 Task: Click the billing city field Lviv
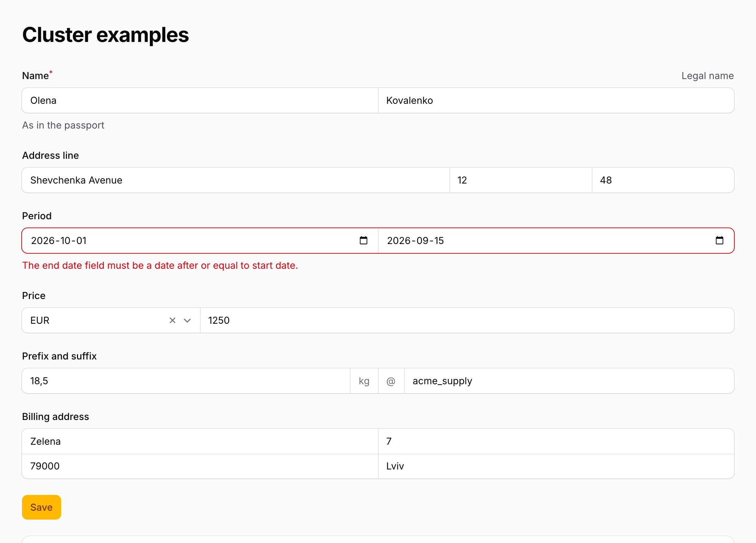[x=556, y=466]
